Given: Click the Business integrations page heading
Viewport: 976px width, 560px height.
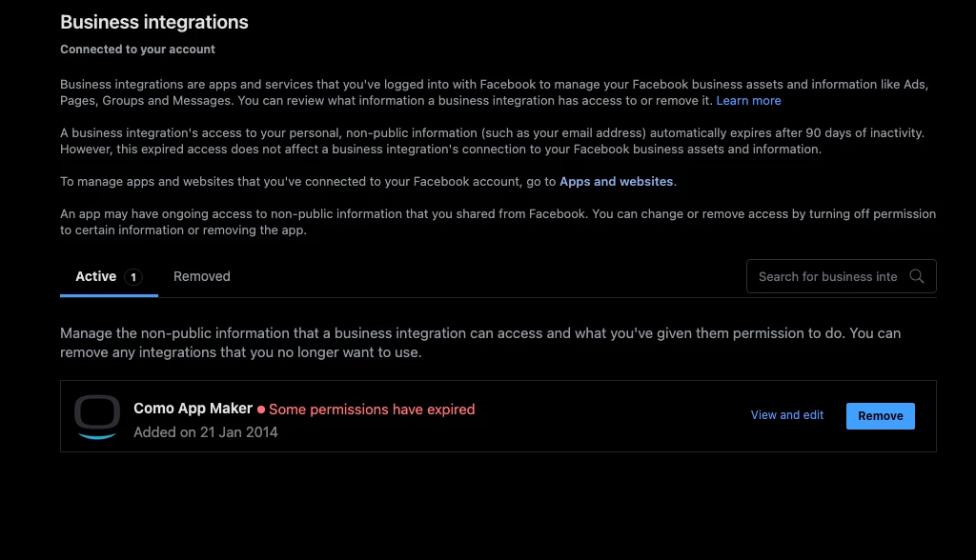Looking at the screenshot, I should [x=154, y=22].
